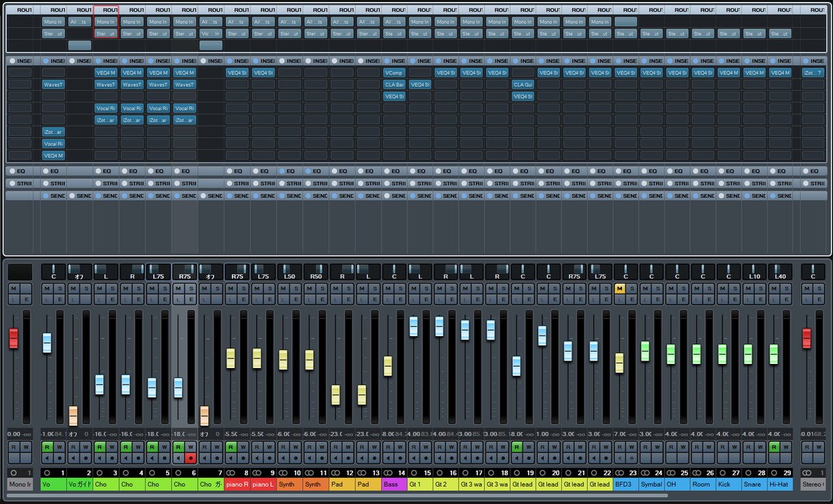Screen dimensions: 833x504
Task: Click the Vo channel volume fader
Action: point(47,343)
